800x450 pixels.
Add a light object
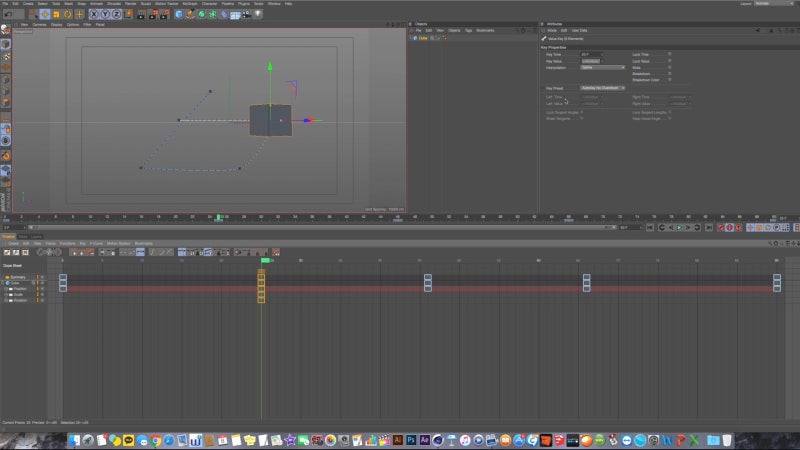[258, 15]
